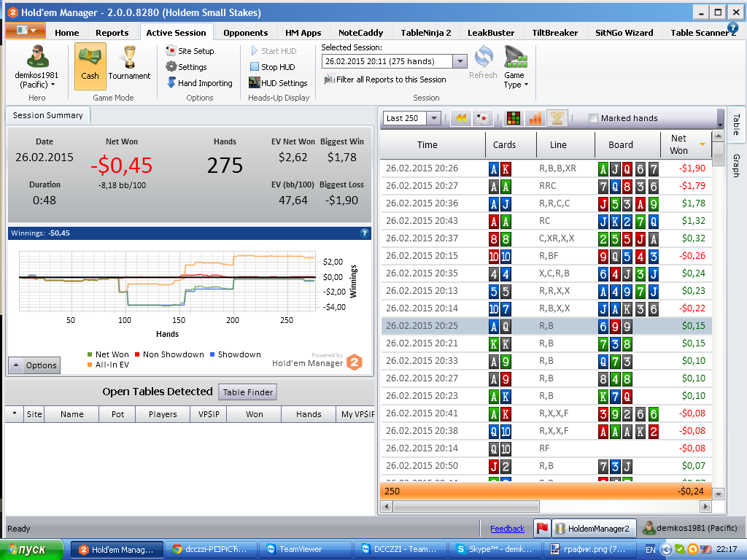Image resolution: width=747 pixels, height=560 pixels.
Task: Open the SitNGo Wizard tab
Action: tap(624, 33)
